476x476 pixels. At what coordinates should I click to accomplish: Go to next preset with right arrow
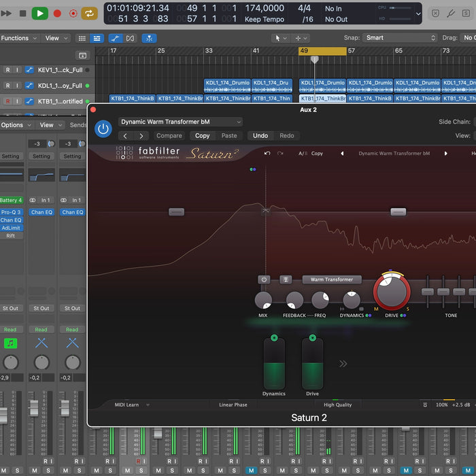click(x=141, y=136)
